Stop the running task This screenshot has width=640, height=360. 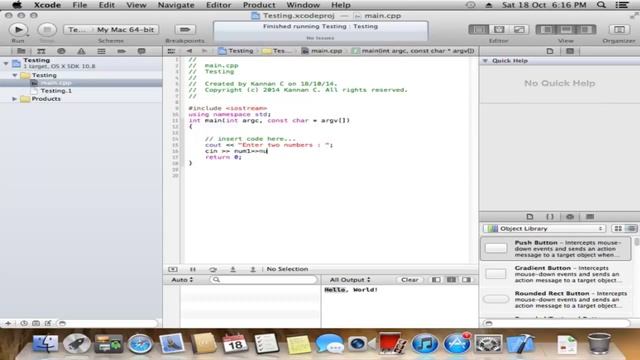(x=47, y=29)
